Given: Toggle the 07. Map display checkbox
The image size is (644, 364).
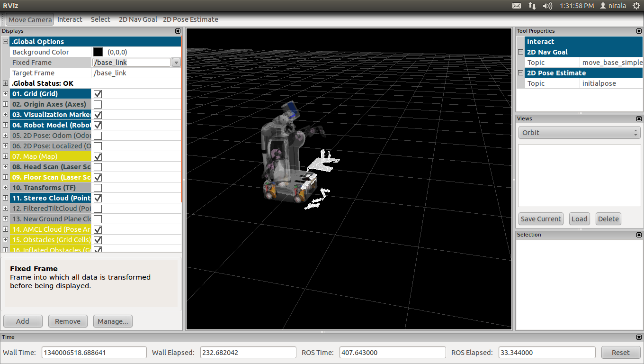Looking at the screenshot, I should pos(98,156).
